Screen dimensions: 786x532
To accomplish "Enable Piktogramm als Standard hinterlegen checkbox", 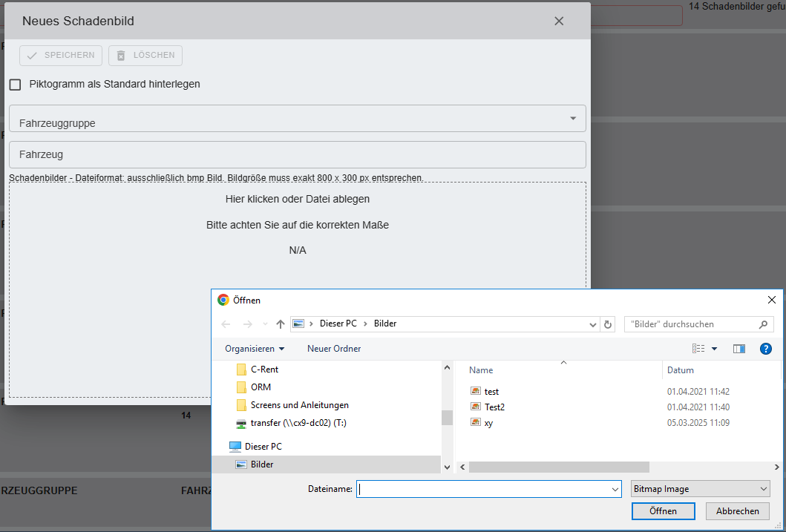I will pos(15,85).
